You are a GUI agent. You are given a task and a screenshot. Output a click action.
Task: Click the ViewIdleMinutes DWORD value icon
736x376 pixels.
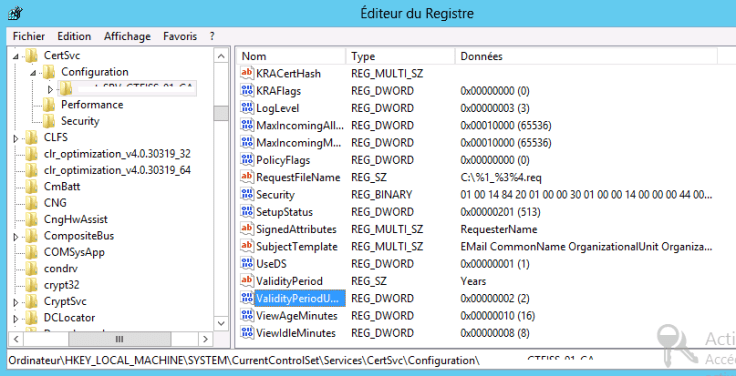246,333
